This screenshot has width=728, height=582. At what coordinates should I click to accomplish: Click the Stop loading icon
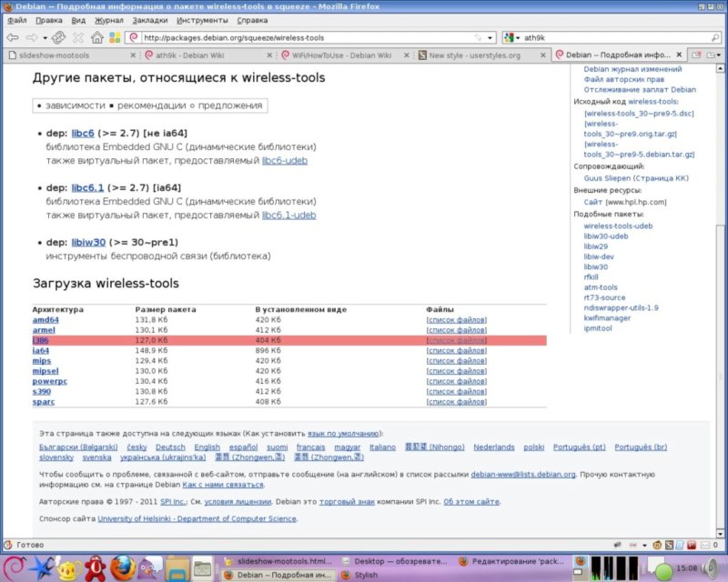point(78,37)
